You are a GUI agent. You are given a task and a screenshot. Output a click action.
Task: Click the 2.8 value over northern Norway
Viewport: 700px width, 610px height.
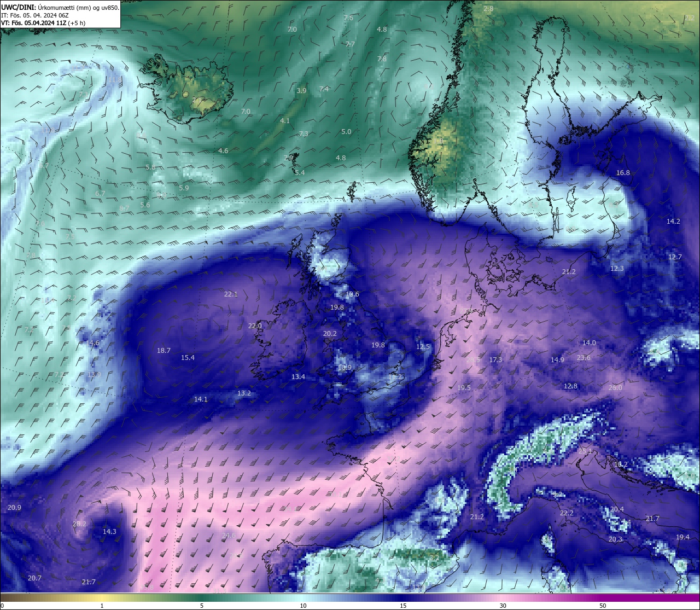point(488,9)
